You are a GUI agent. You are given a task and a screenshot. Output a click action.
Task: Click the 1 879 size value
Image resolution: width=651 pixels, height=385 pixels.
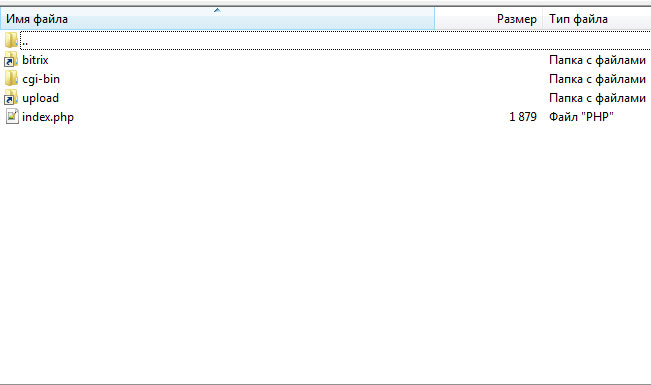523,117
